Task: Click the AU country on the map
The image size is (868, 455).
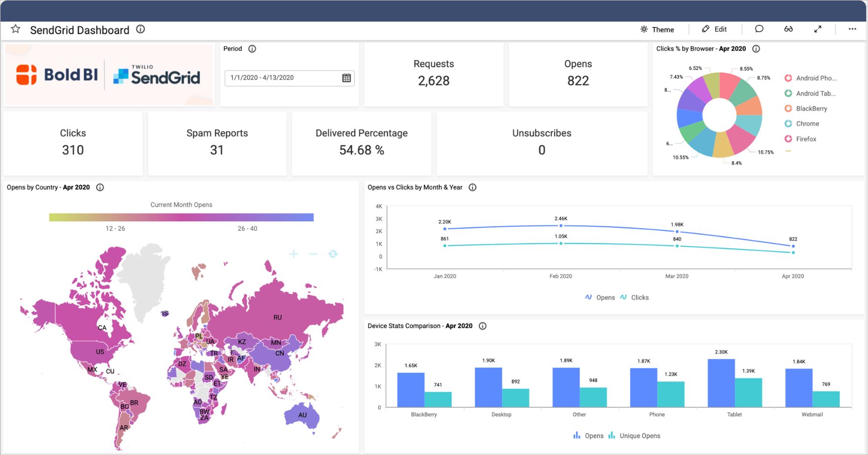Action: (302, 415)
